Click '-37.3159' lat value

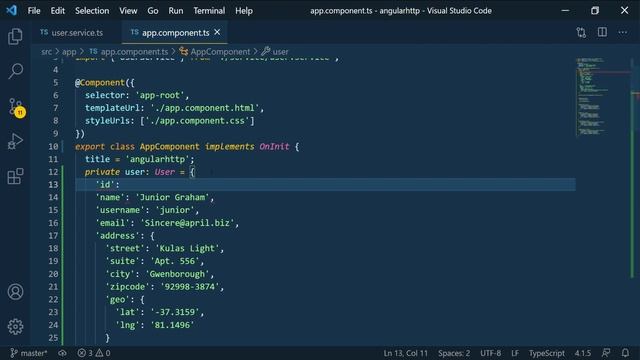coord(175,312)
